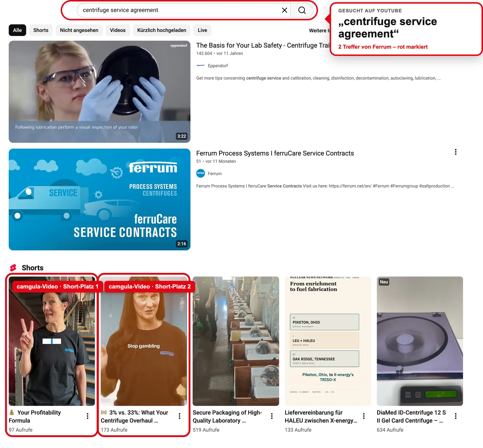Screen dimensions: 483x448
Task: Click the Weitere filter text
Action: pos(319,30)
